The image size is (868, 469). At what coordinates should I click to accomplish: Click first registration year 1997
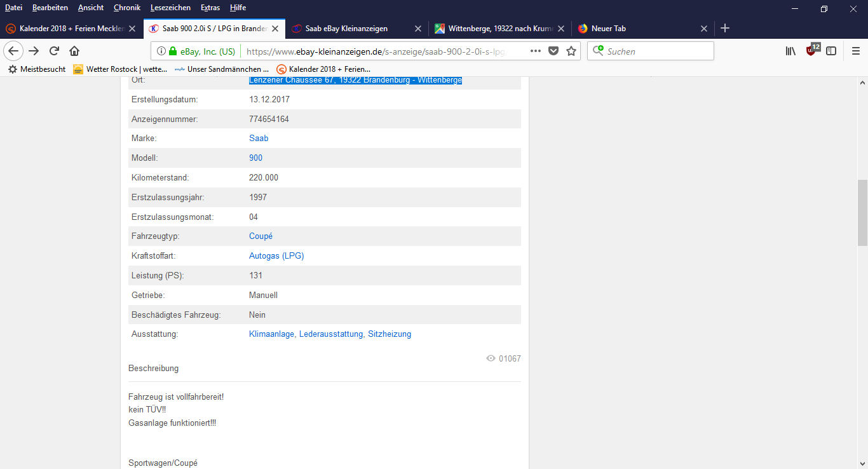tap(258, 197)
